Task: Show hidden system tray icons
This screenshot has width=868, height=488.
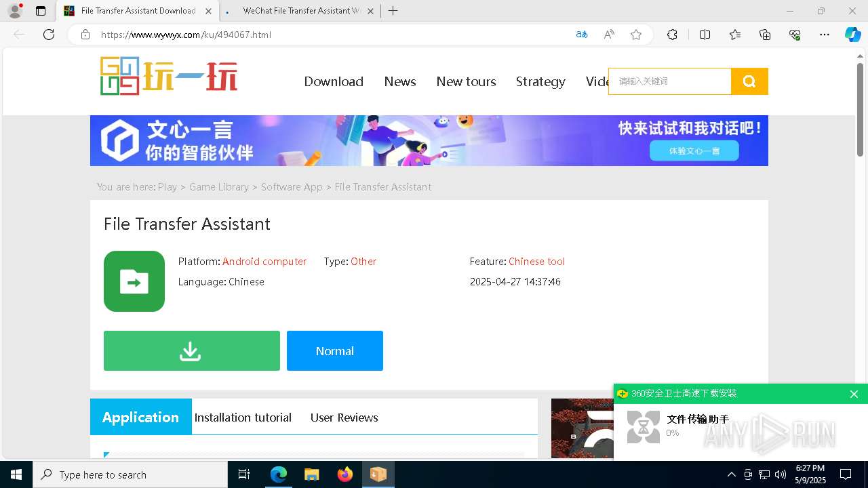Action: (x=731, y=474)
